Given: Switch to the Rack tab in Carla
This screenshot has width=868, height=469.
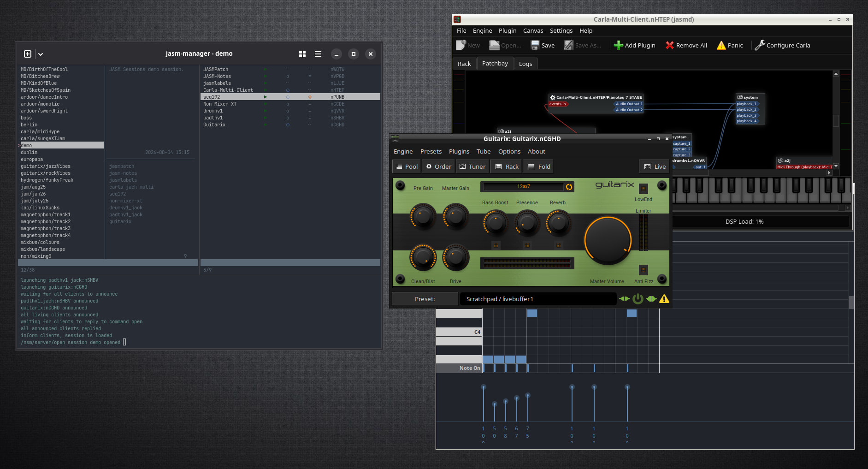Looking at the screenshot, I should (464, 64).
